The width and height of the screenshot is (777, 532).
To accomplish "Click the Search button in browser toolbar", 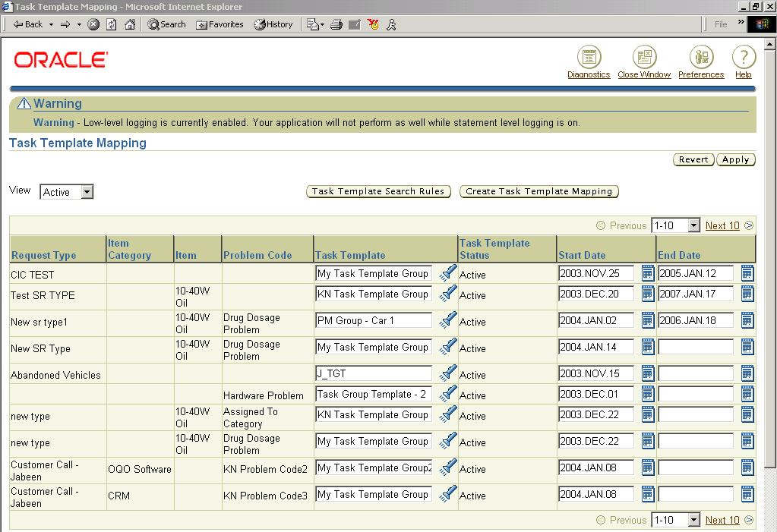I will [166, 24].
